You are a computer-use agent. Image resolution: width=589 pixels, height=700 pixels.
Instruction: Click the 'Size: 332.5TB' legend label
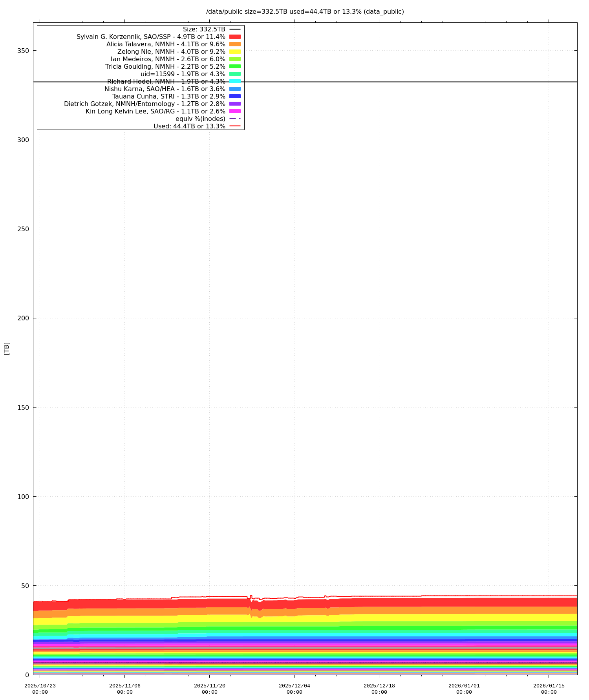(204, 29)
